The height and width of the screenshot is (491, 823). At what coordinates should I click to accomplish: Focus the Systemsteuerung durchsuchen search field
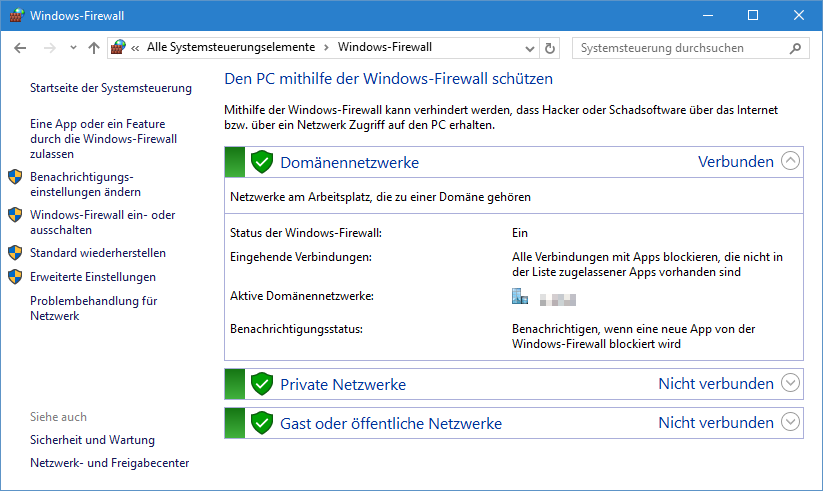point(682,48)
